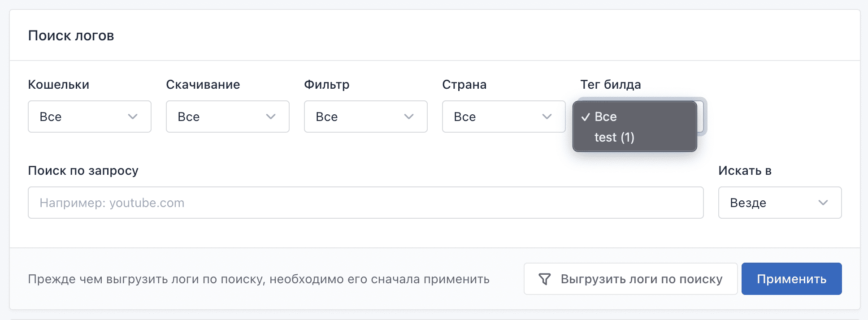
Task: Click the hint text about applying the search first
Action: [x=259, y=278]
